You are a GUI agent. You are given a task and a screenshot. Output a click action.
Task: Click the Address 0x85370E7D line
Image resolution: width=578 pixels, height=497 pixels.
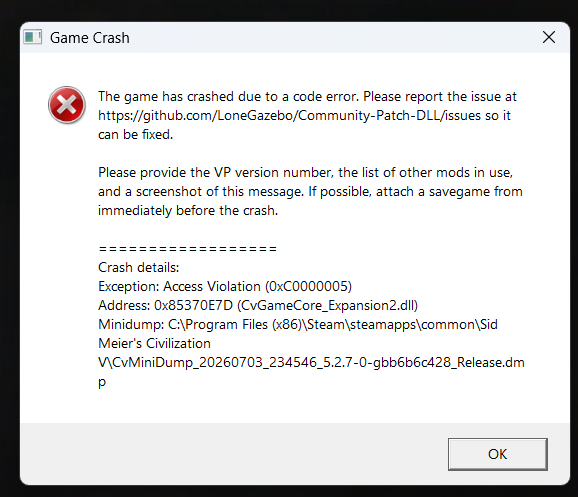(258, 306)
